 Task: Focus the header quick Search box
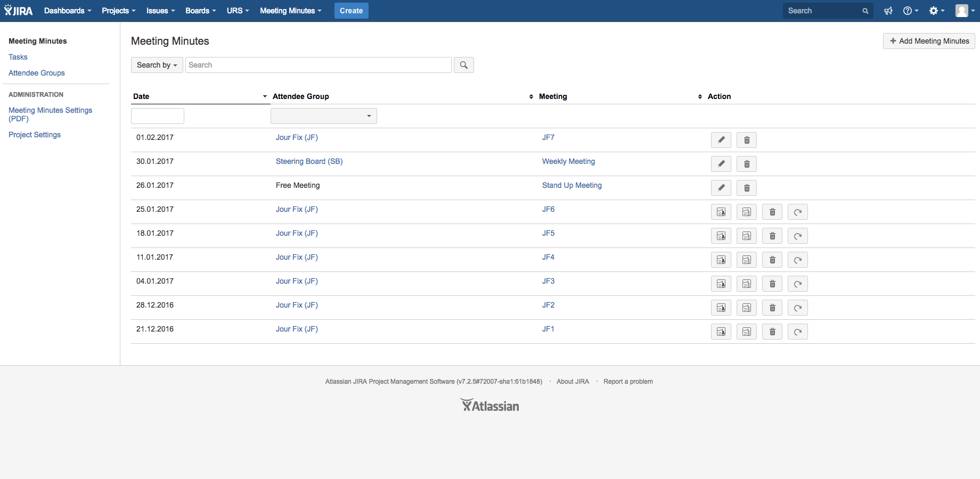click(828, 11)
